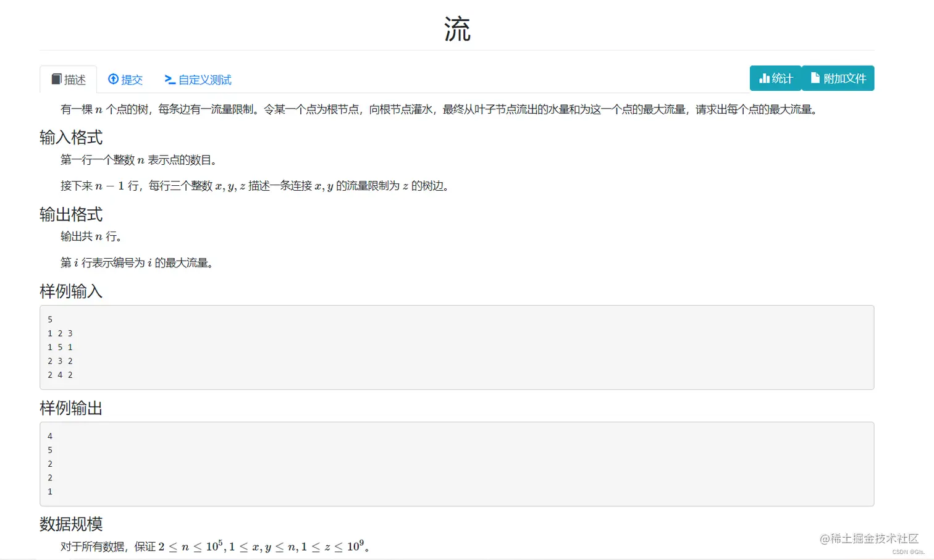Click the line 第一行一个整数 n 表示点的数目
The image size is (934, 560).
click(139, 160)
